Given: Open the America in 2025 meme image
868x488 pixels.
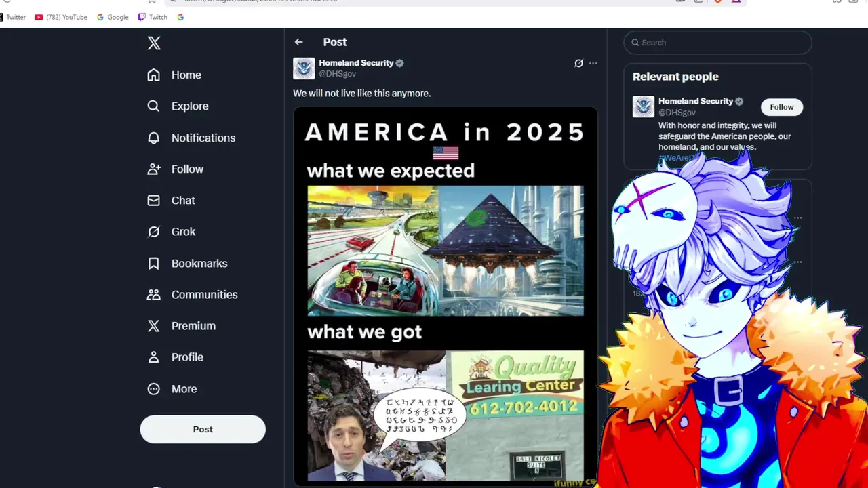Looking at the screenshot, I should pyautogui.click(x=445, y=296).
